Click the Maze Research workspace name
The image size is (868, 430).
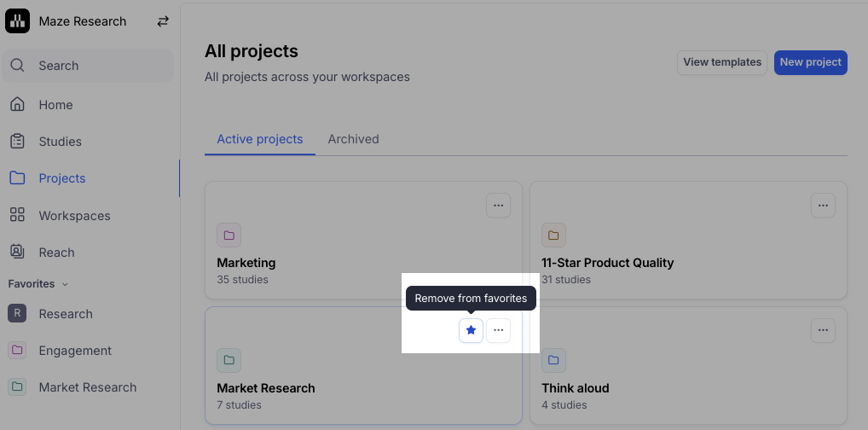(x=83, y=21)
